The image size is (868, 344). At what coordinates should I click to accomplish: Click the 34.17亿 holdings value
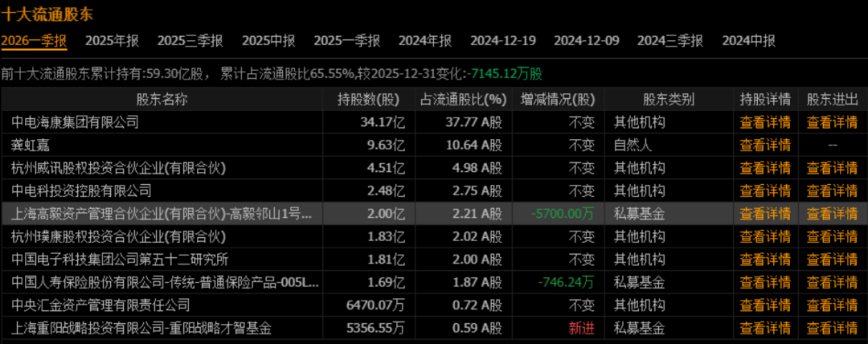[x=383, y=122]
